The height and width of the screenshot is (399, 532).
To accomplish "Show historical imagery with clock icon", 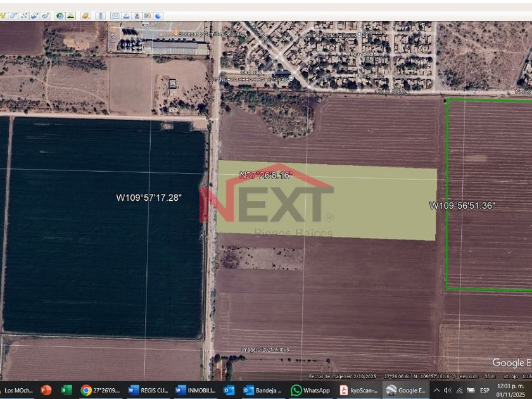I will (x=60, y=16).
